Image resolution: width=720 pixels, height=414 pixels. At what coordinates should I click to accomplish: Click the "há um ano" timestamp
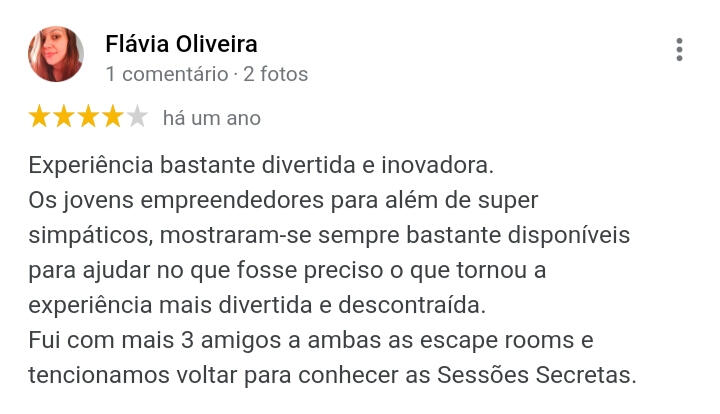click(211, 118)
